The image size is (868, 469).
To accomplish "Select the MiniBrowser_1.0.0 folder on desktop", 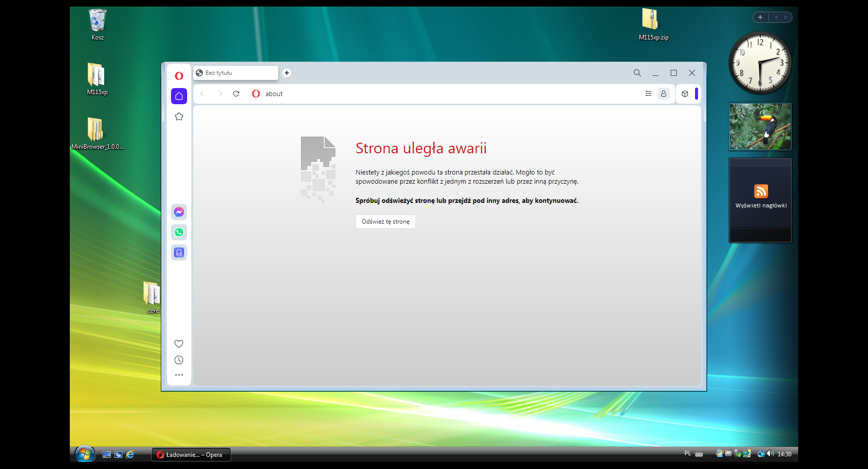I will 98,134.
